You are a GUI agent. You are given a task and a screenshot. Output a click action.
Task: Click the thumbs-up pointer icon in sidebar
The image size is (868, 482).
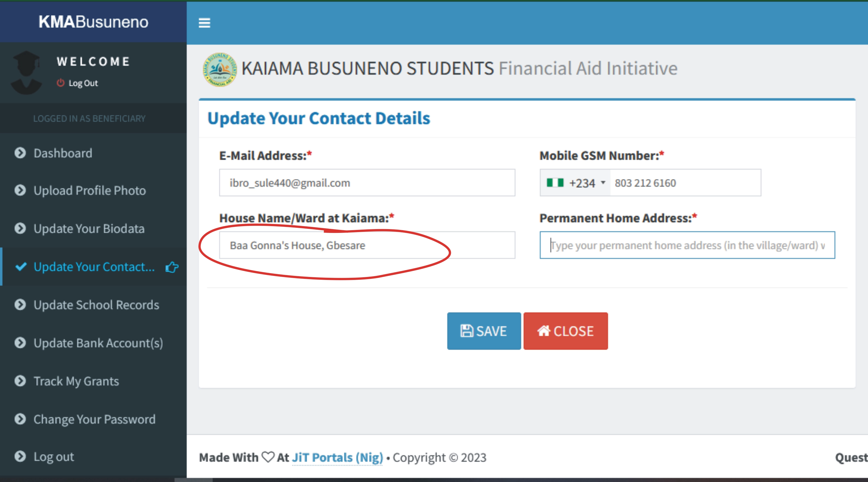pos(172,267)
